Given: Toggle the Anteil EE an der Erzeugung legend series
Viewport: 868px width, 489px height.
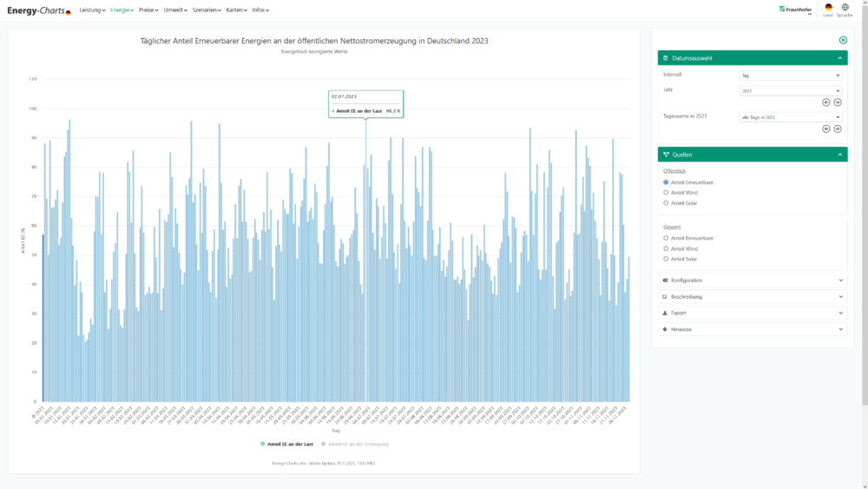Looking at the screenshot, I should click(x=357, y=444).
